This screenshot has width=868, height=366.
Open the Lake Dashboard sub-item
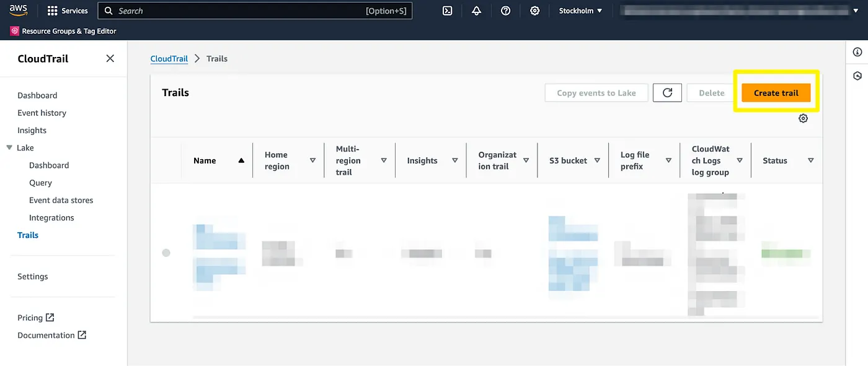coord(49,165)
